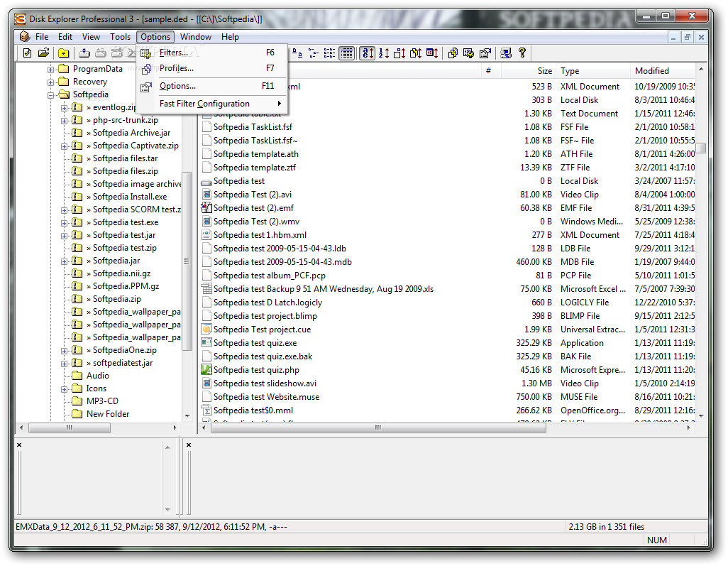Select the New Folder tree item
This screenshot has width=728, height=566.
[x=108, y=414]
